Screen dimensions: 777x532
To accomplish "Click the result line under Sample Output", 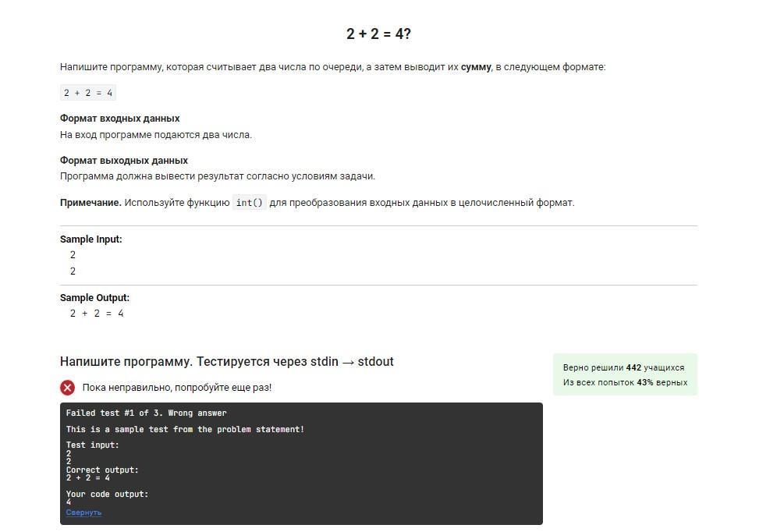I will click(97, 314).
